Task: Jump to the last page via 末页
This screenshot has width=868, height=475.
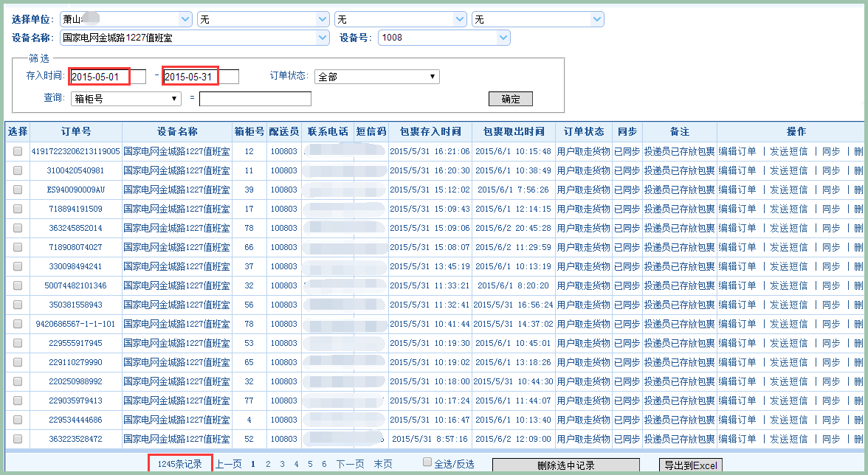Action: point(383,465)
